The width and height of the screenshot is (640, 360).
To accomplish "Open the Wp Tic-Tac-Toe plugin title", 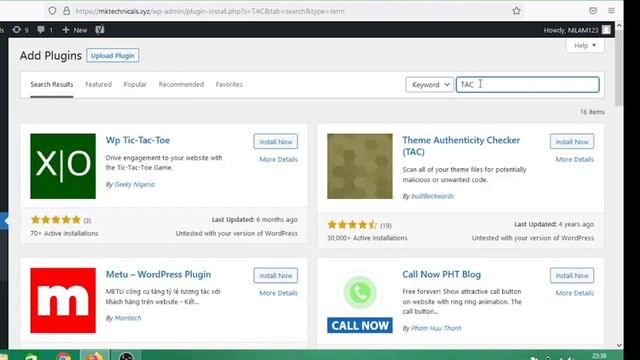I will 138,140.
